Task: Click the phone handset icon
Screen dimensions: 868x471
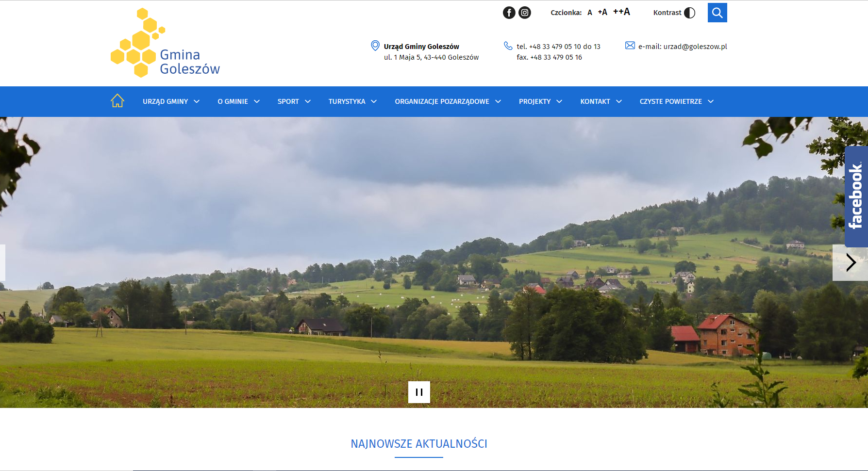Action: point(508,46)
